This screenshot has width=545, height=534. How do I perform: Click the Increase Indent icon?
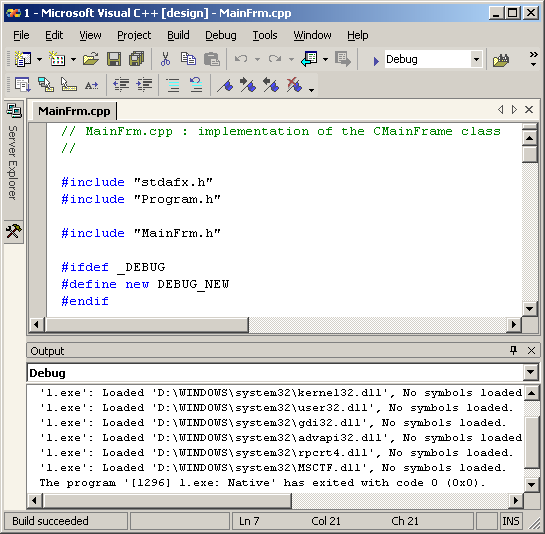[x=144, y=85]
